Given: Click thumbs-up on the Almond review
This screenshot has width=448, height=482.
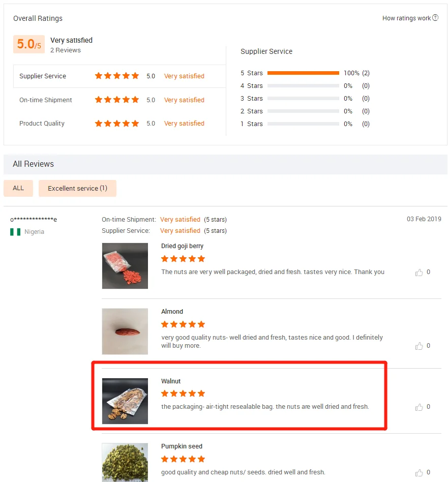Looking at the screenshot, I should coord(419,346).
